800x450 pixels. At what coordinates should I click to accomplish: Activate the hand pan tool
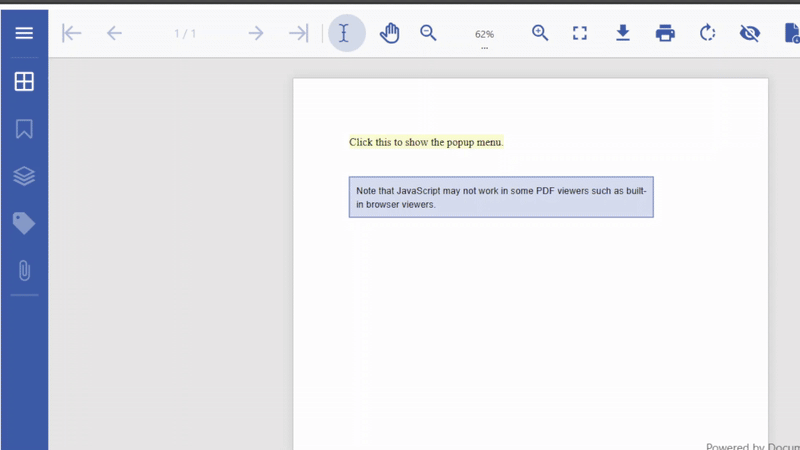tap(390, 33)
